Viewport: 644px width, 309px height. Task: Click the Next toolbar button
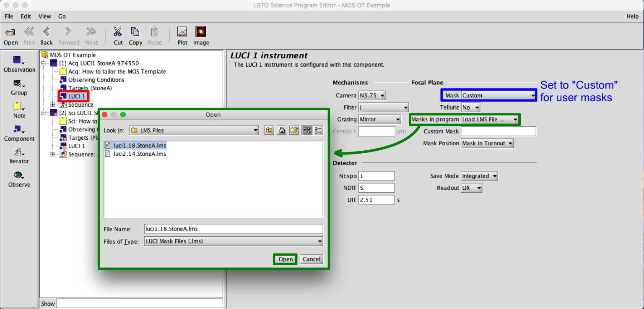tap(91, 32)
